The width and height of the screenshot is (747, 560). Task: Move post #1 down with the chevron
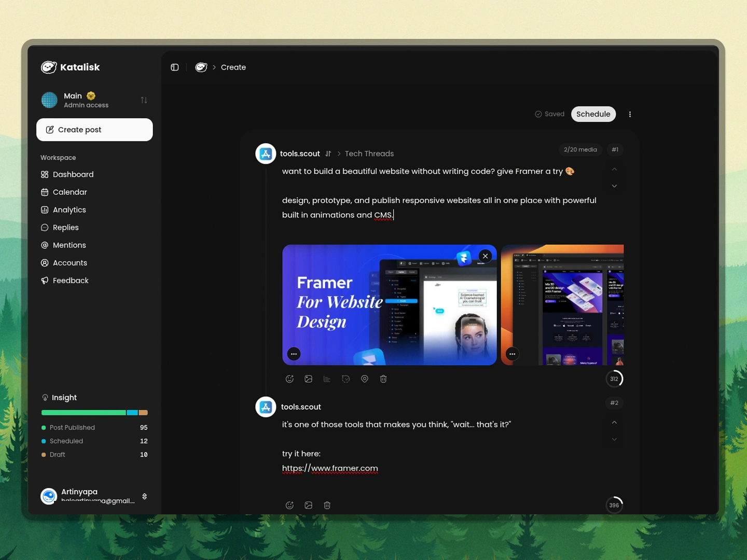pyautogui.click(x=614, y=186)
